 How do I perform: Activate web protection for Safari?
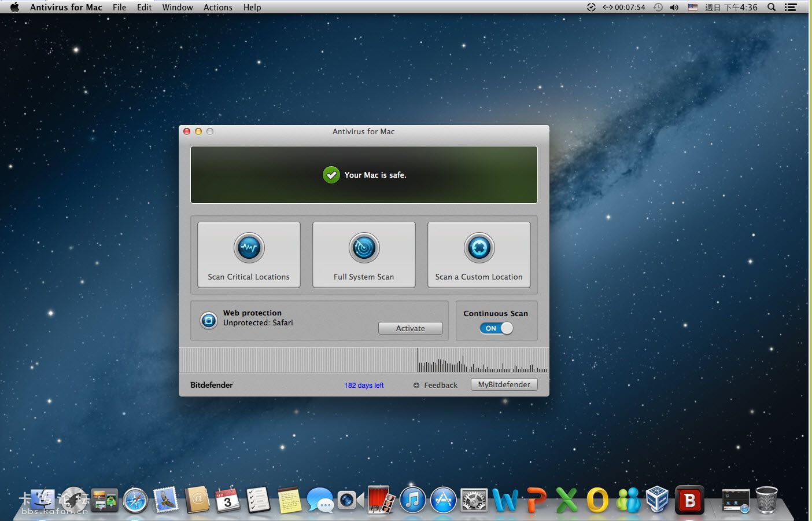411,328
